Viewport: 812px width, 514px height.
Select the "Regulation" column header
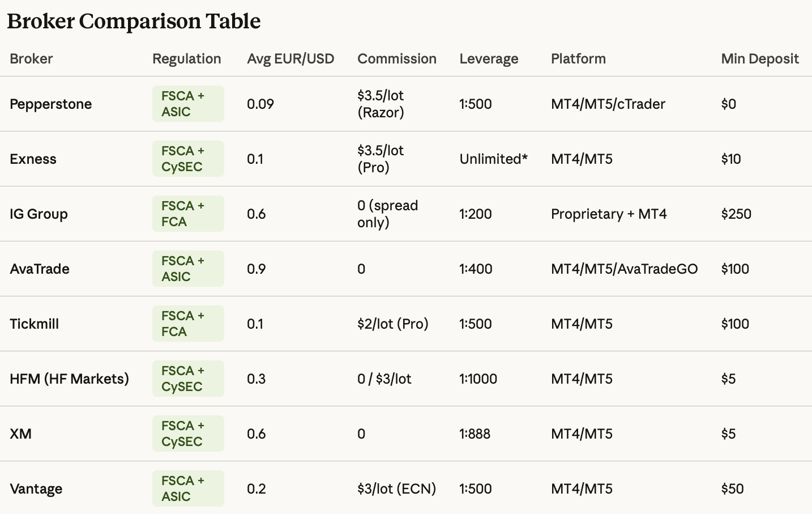187,59
